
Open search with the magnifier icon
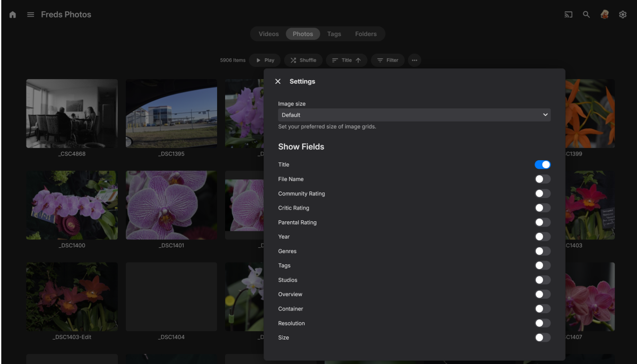click(x=587, y=15)
